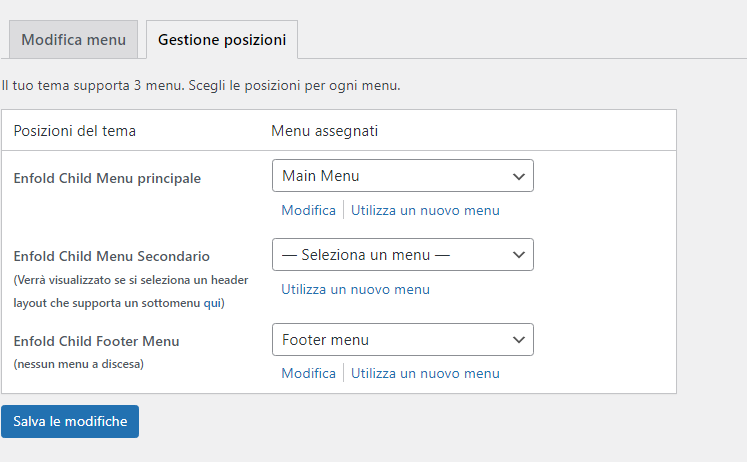Click the Enfold Child Menu Secondario label
Screen dimensions: 747x462
tap(111, 256)
